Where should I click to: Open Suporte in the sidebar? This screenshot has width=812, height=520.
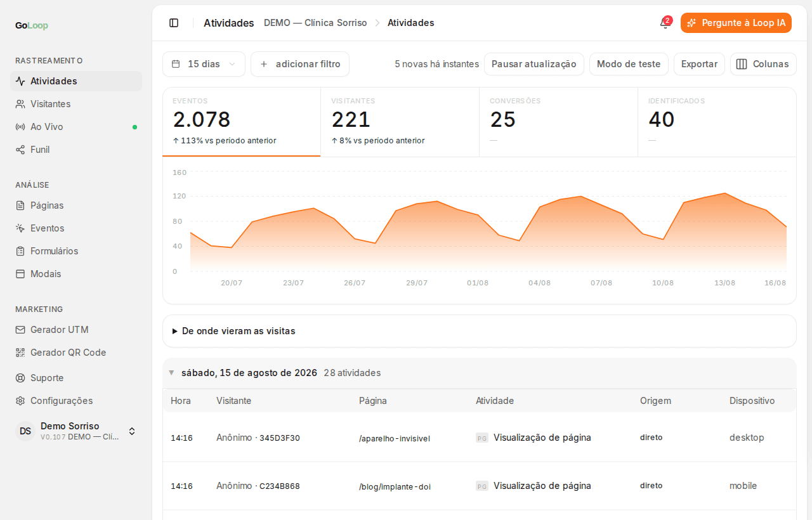pos(76,378)
